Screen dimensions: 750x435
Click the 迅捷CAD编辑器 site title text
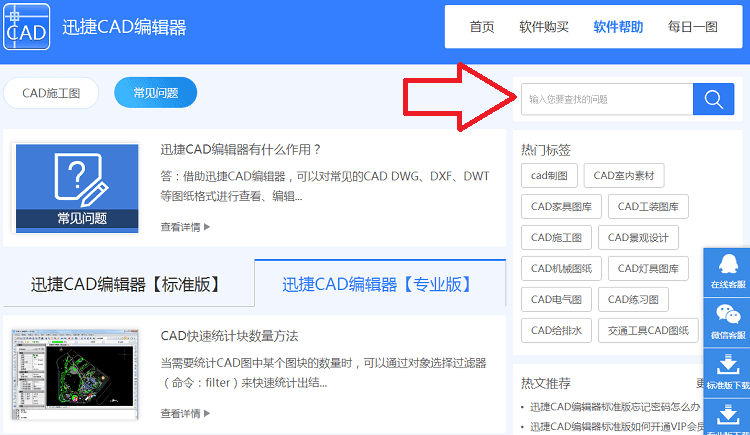pos(124,27)
